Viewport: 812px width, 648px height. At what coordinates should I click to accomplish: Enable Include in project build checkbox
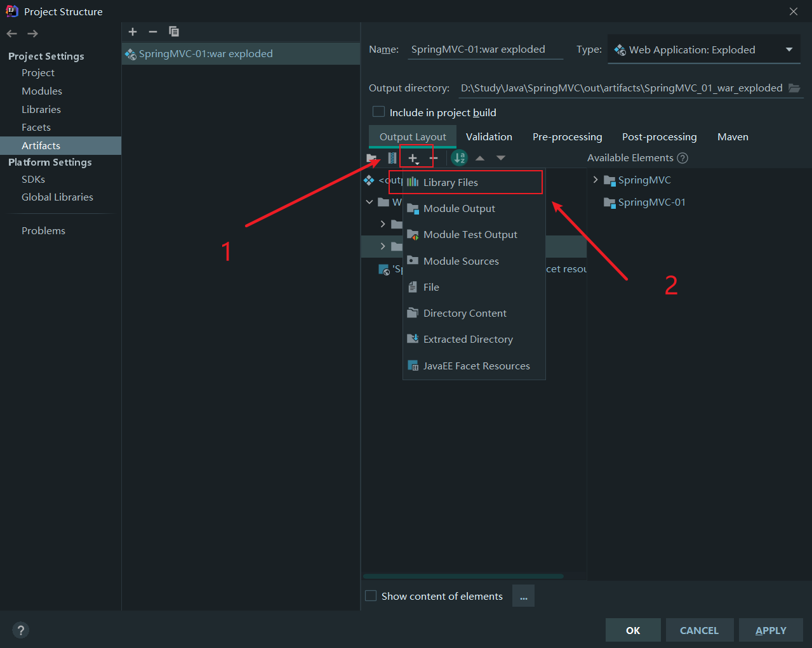tap(379, 112)
